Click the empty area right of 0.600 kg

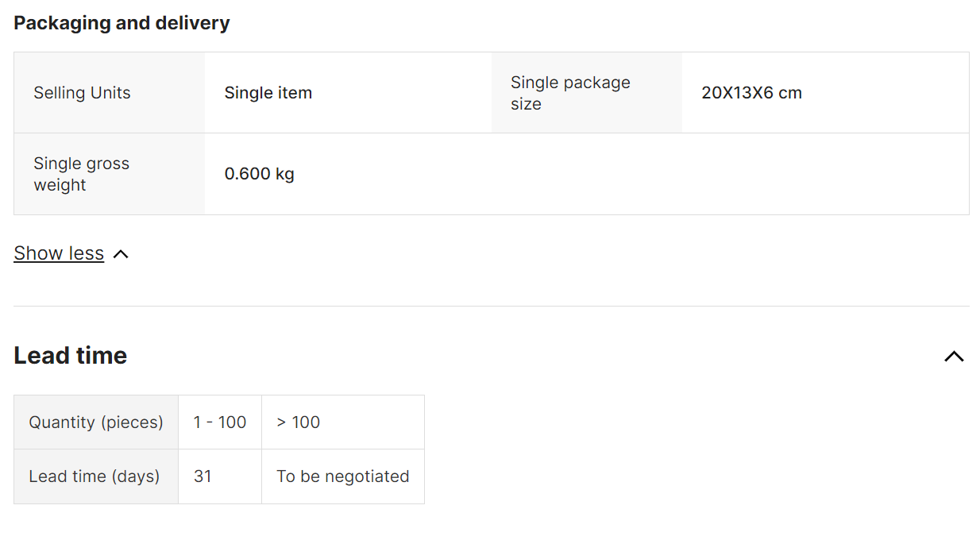(635, 174)
